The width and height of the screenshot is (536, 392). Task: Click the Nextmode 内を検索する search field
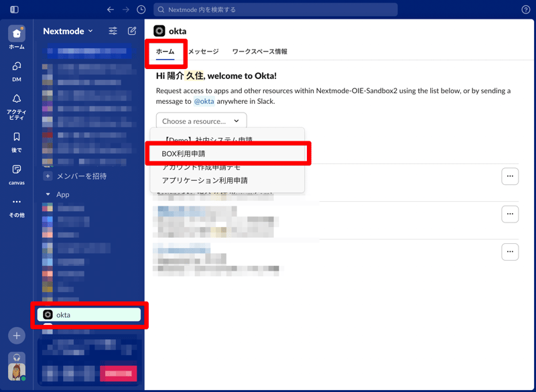275,9
